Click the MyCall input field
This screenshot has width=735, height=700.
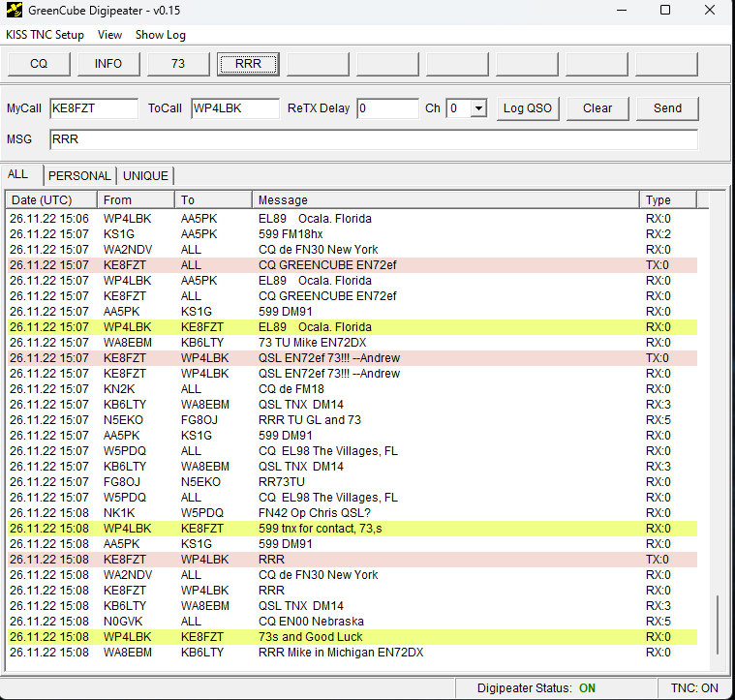[94, 108]
